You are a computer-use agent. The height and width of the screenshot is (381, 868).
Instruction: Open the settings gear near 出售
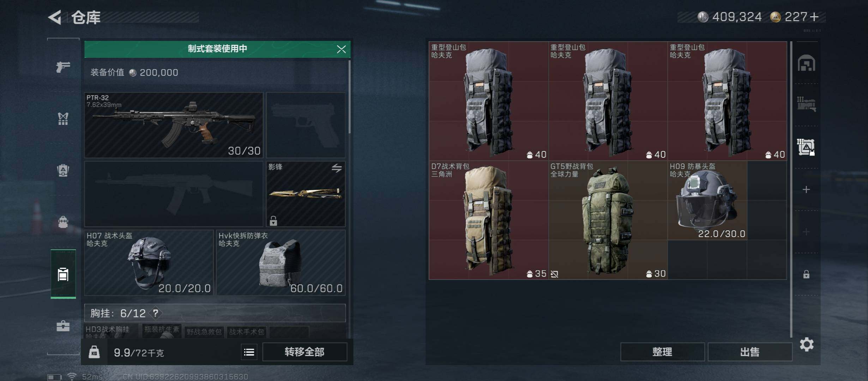pos(807,344)
